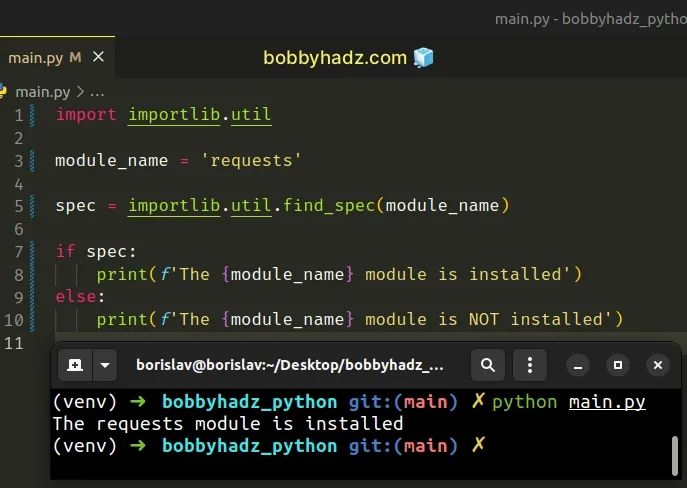
Task: Click main.py in the breadcrumb
Action: tap(42, 92)
